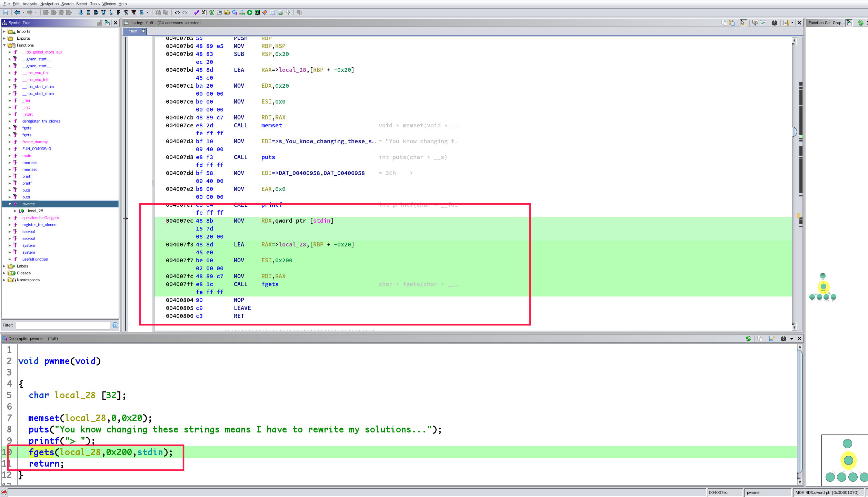This screenshot has width=868, height=497.
Task: Expand the Labels folder
Action: tap(4, 266)
